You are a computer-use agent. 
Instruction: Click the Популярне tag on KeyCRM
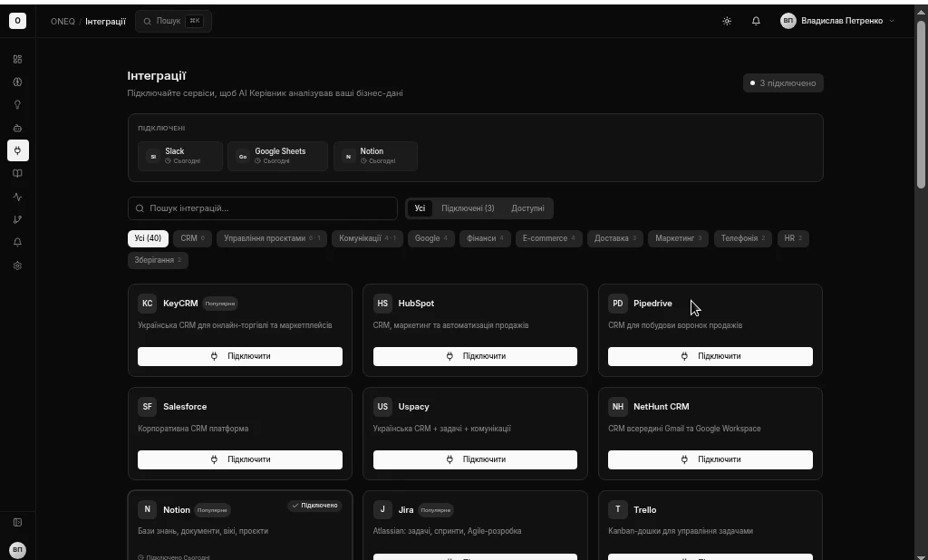point(220,304)
